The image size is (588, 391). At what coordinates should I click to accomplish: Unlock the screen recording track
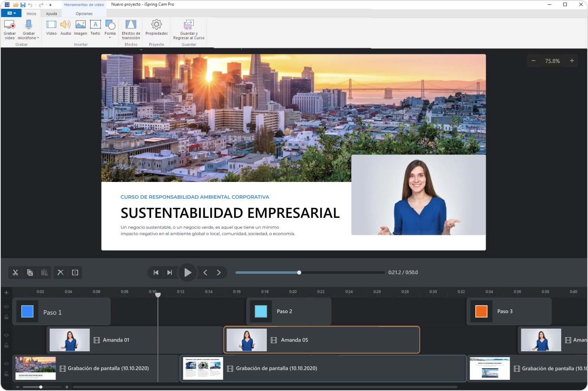pyautogui.click(x=6, y=374)
